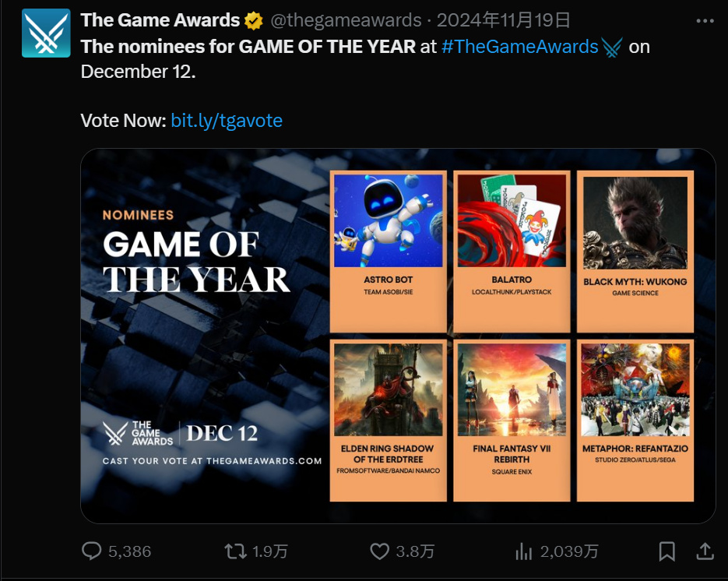The width and height of the screenshot is (728, 581).
Task: Click the Black Myth: Wukong nominee card
Action: click(635, 252)
